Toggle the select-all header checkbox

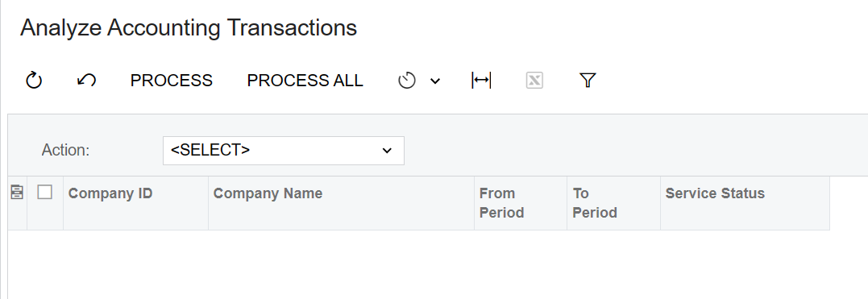45,192
